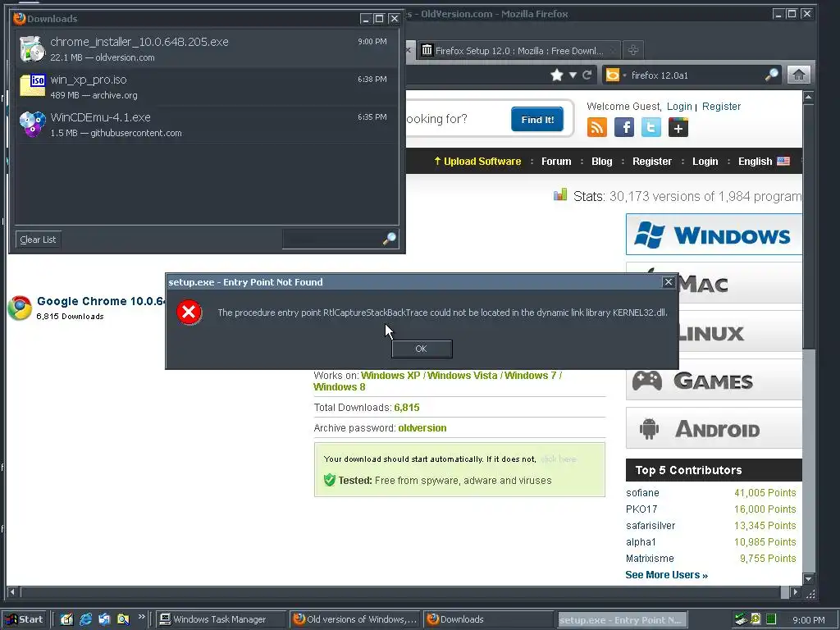Open a new tab with the plus button
The image size is (840, 630).
(632, 50)
